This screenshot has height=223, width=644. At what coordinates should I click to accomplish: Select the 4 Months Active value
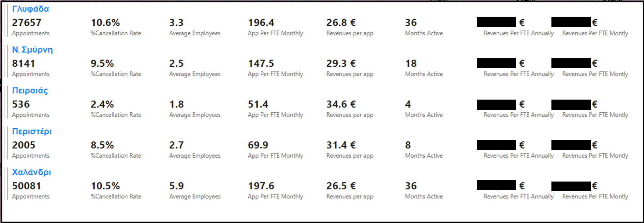[x=408, y=104]
